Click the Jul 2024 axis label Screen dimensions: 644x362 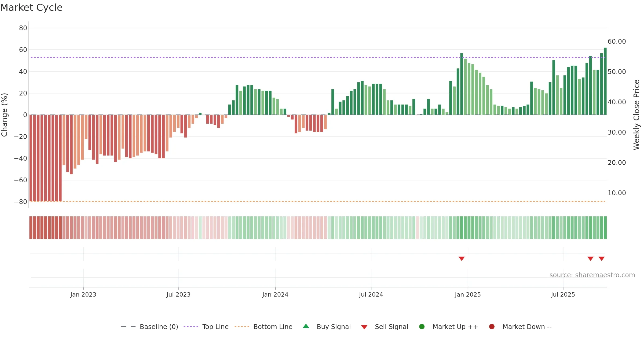(371, 294)
